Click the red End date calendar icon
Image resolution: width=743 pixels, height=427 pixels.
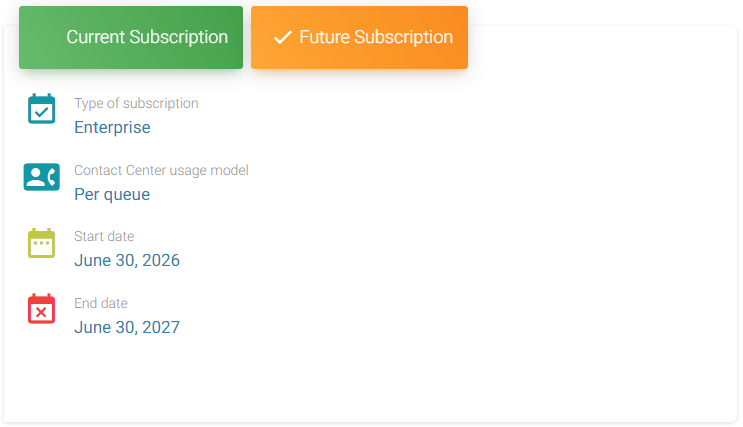(x=41, y=309)
